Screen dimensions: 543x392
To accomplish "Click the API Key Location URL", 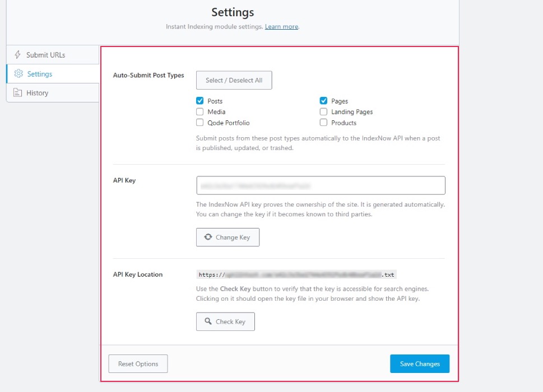I will [x=296, y=275].
